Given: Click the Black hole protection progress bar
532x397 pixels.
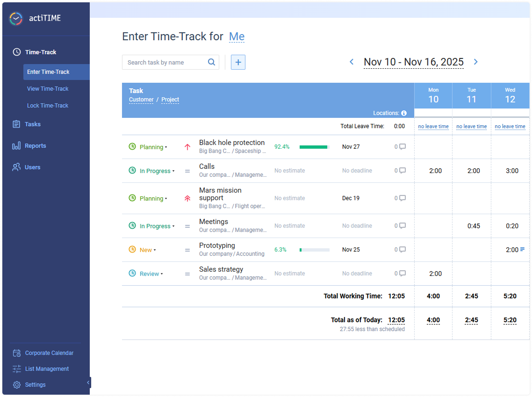Looking at the screenshot, I should coord(314,147).
